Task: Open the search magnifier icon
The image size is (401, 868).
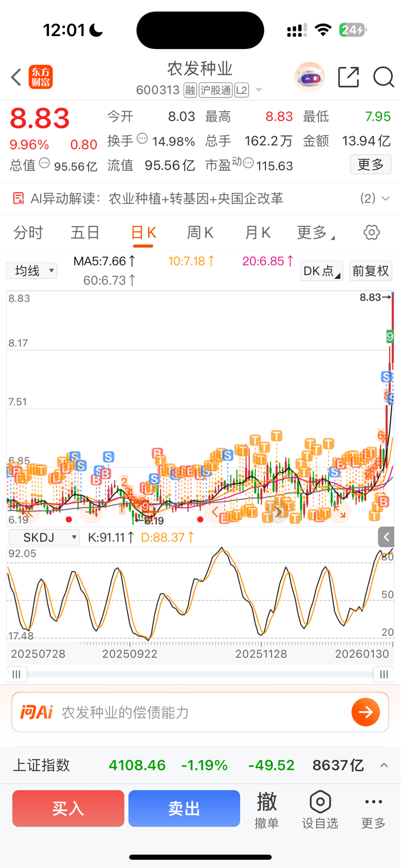Action: [383, 77]
